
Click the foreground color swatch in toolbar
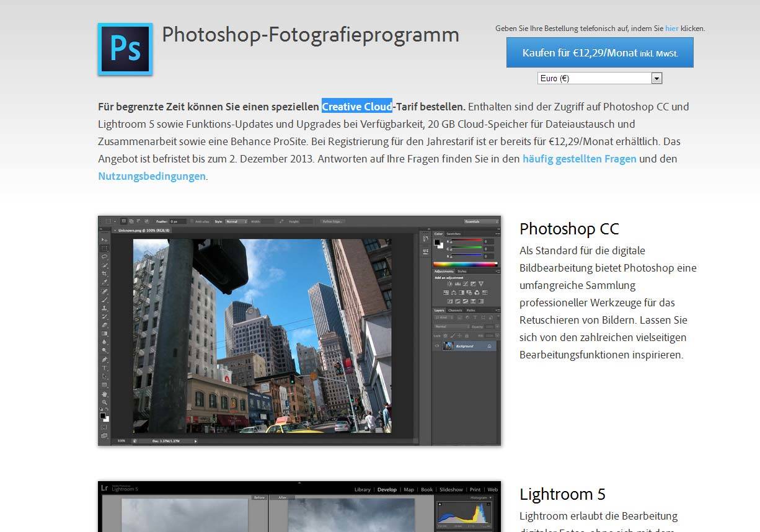[103, 415]
